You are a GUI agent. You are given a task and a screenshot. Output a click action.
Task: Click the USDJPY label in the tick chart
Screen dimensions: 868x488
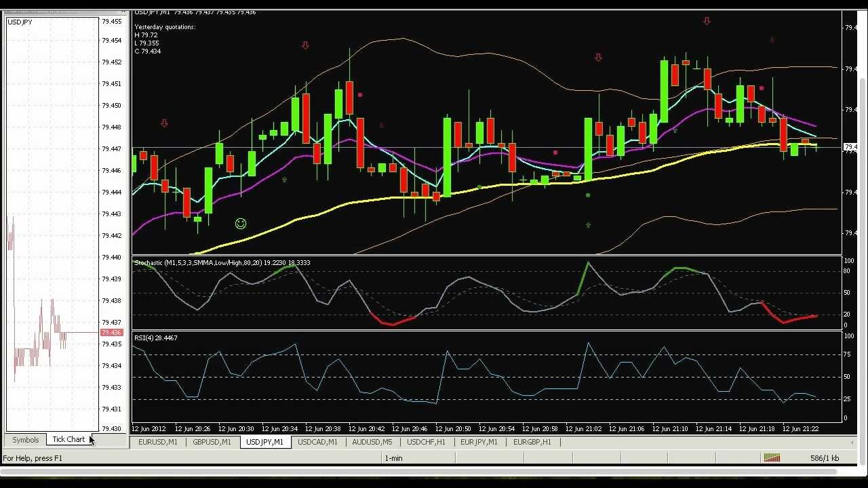[x=20, y=22]
